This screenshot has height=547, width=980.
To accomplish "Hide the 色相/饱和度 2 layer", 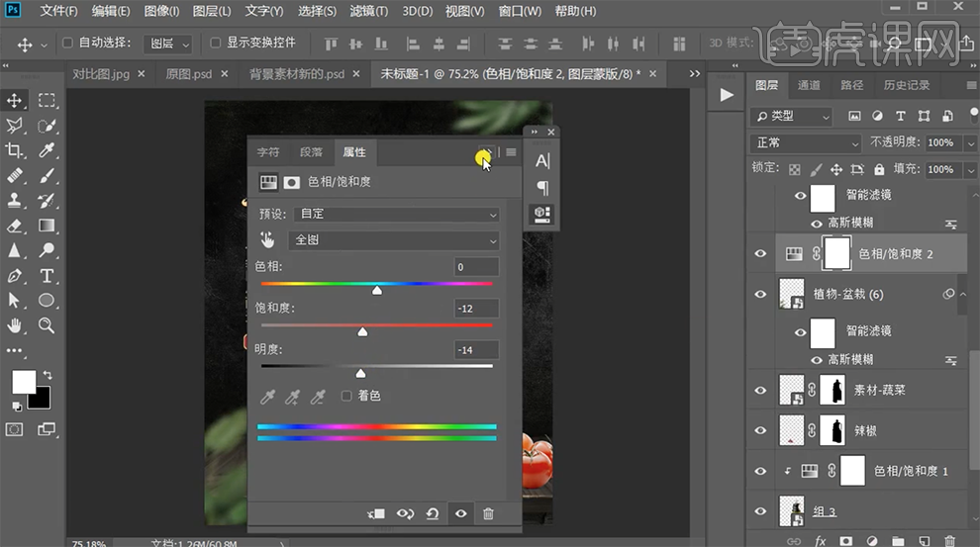I will 760,254.
